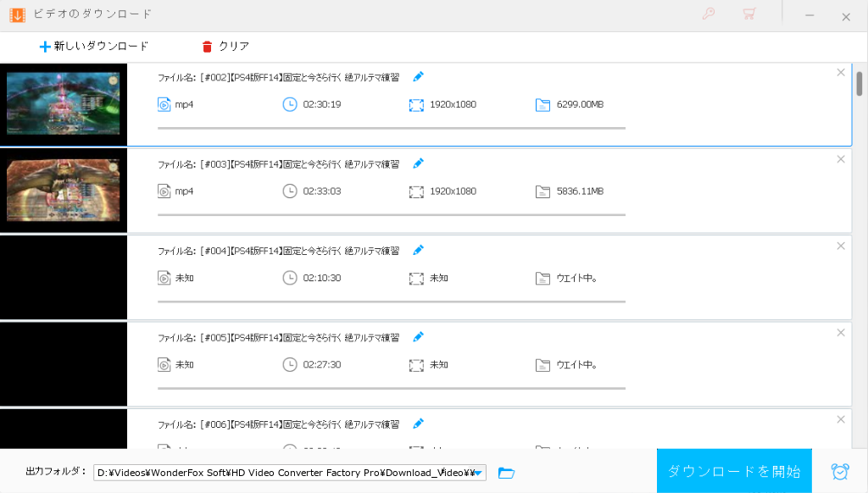Open the output folder browse icon
Screen dimensions: 868x493
(x=506, y=473)
